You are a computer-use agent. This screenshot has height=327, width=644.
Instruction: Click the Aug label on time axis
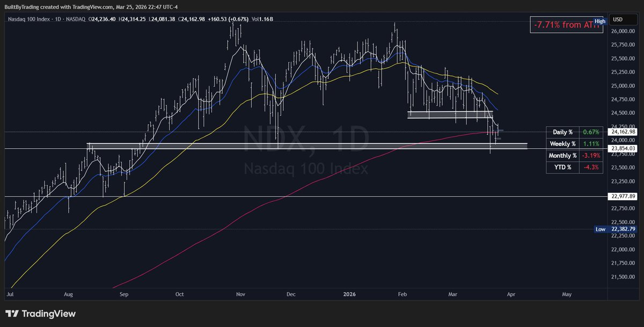(x=68, y=294)
